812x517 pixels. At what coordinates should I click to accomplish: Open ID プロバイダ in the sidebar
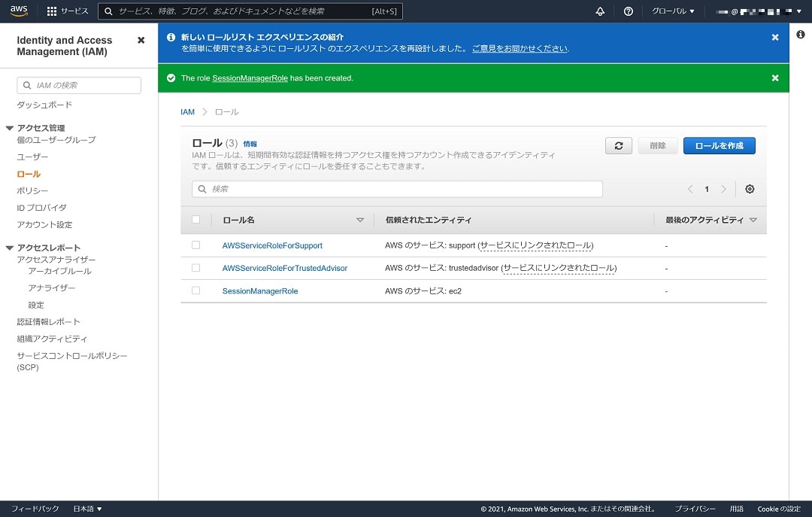point(41,208)
